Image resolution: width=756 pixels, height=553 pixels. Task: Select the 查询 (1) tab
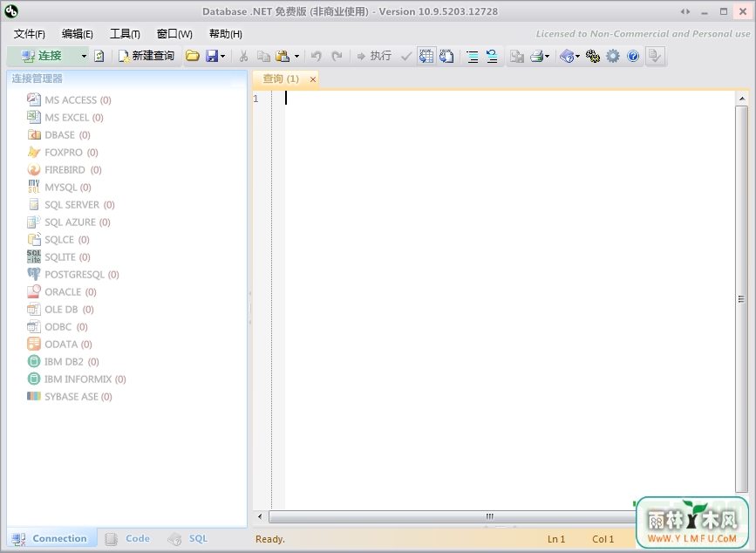tap(281, 79)
